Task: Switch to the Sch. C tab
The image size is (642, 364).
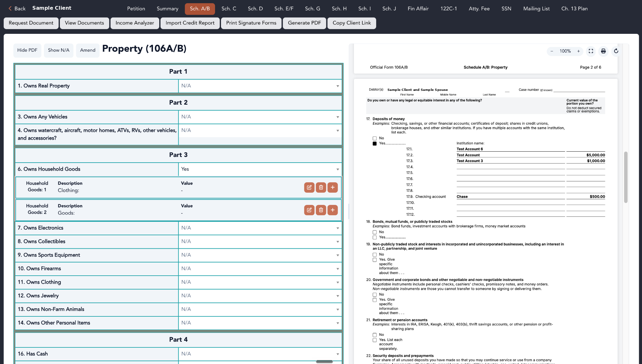Action: 229,9
